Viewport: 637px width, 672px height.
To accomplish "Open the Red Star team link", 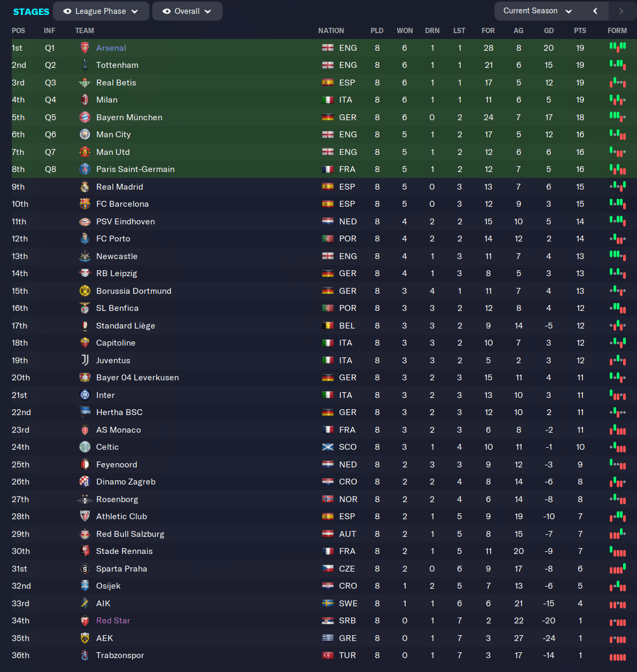I will point(113,621).
